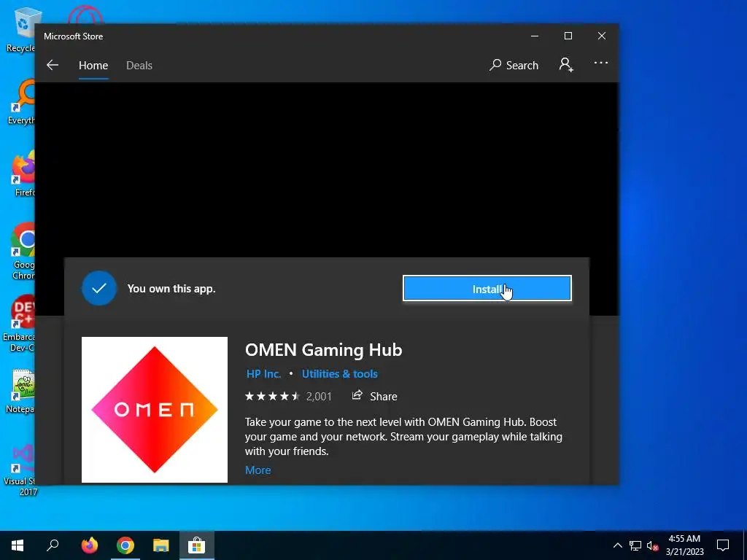The height and width of the screenshot is (560, 747).
Task: Open the three-dot See more menu
Action: (601, 63)
